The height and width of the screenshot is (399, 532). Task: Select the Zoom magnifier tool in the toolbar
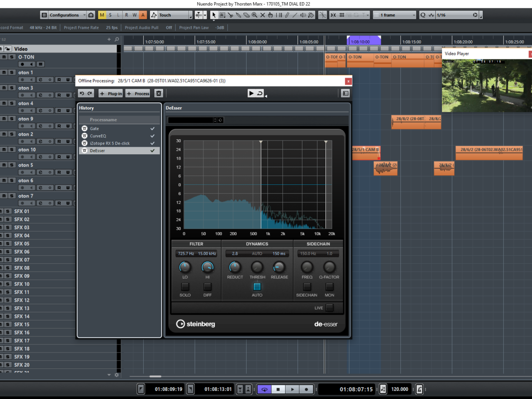[254, 15]
